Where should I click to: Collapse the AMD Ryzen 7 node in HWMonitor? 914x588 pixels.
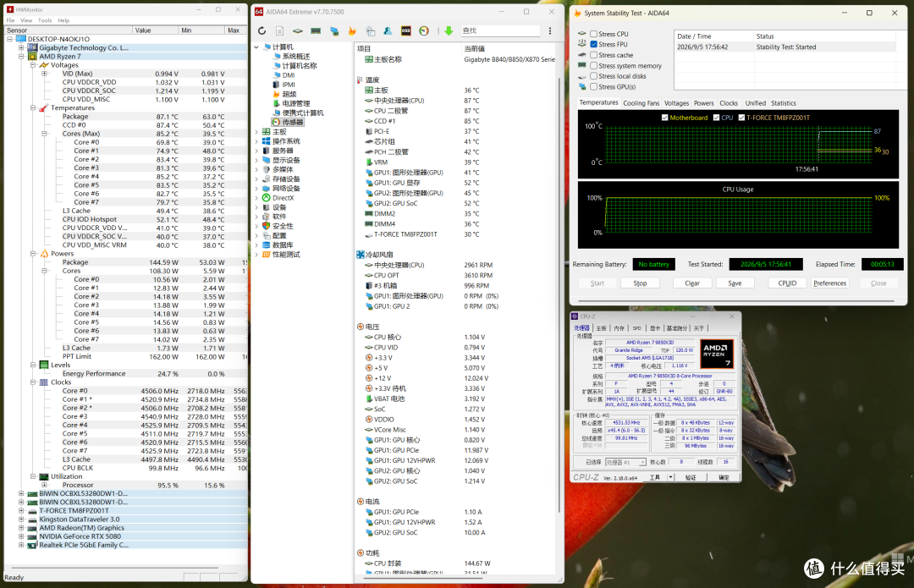tap(21, 57)
